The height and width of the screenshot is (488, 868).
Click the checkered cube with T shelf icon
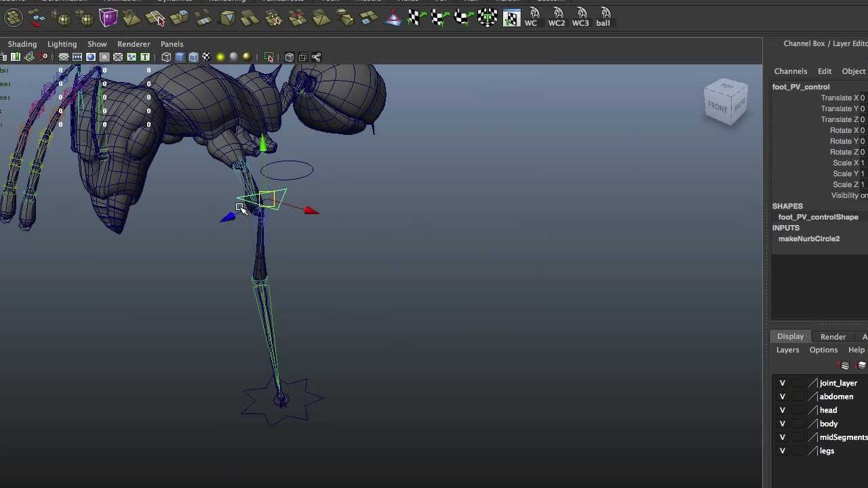[x=488, y=18]
